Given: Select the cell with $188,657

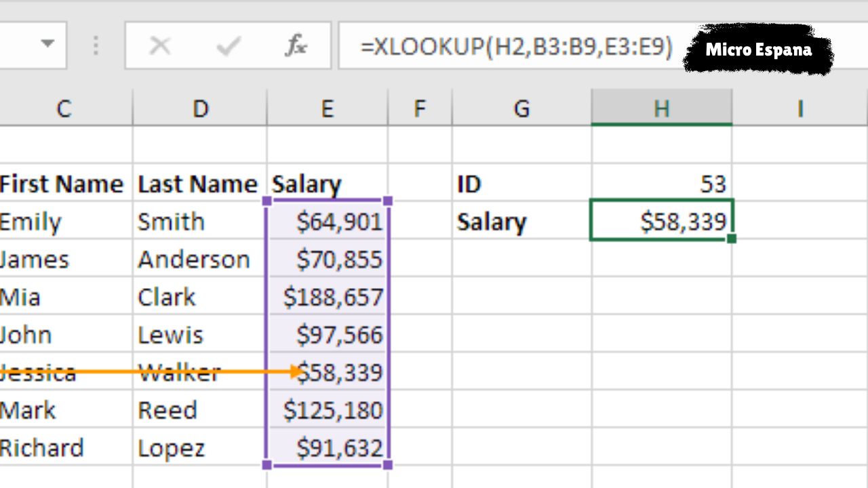Looking at the screenshot, I should 328,297.
